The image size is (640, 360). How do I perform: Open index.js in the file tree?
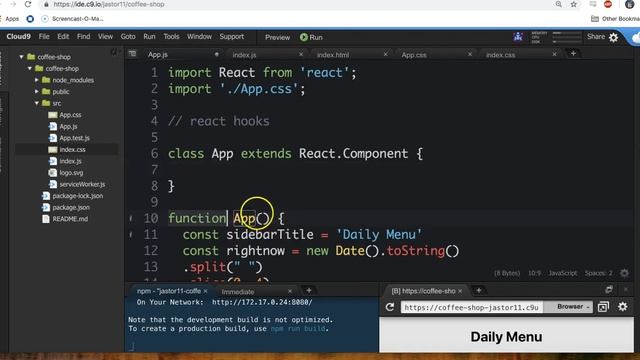(x=70, y=161)
